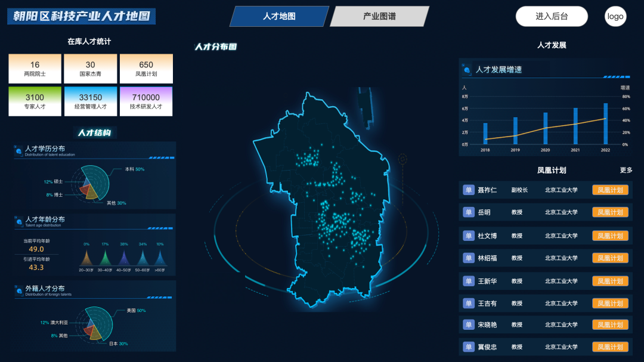Click the 单 badge beside 聂祚仁
The width and height of the screenshot is (644, 362).
(x=468, y=190)
